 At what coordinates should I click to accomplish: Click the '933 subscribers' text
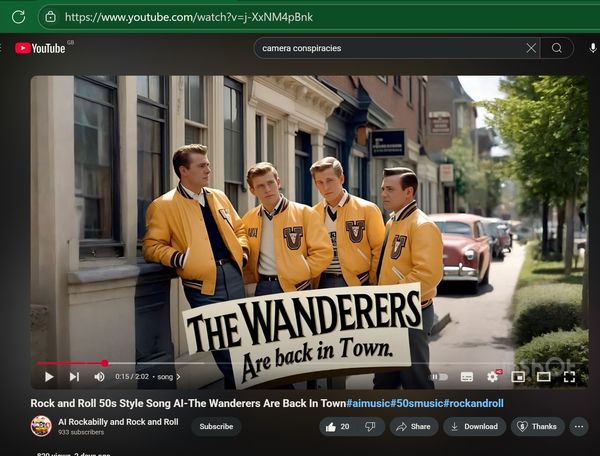pos(81,432)
